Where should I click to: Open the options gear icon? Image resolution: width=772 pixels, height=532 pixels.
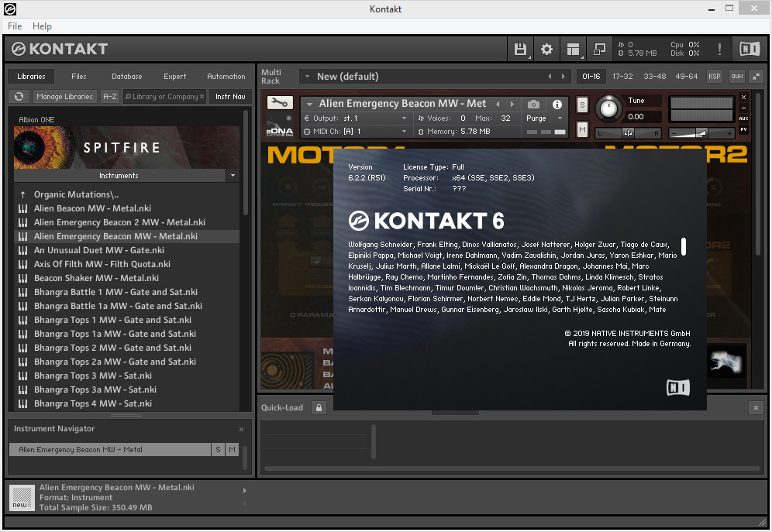click(x=546, y=49)
